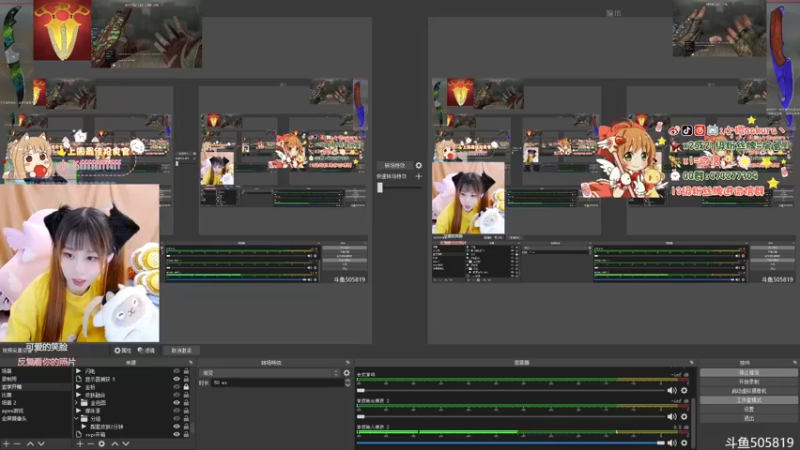This screenshot has height=450, width=800.
Task: Open the 渐变 transition type dropdown
Action: 270,373
